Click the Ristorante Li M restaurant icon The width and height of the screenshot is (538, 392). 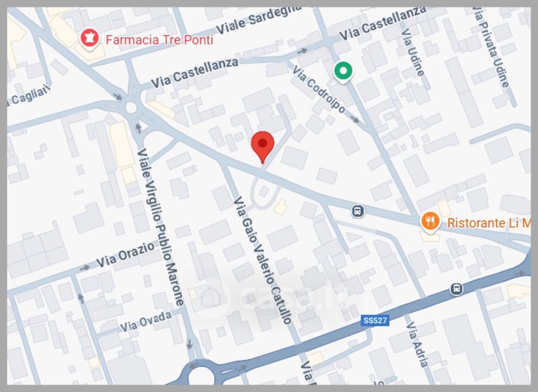click(x=430, y=222)
